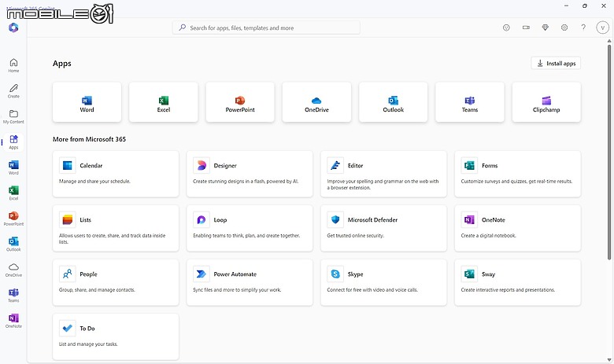Open the Microsoft Defender card
This screenshot has width=614, height=364.
[x=383, y=228]
